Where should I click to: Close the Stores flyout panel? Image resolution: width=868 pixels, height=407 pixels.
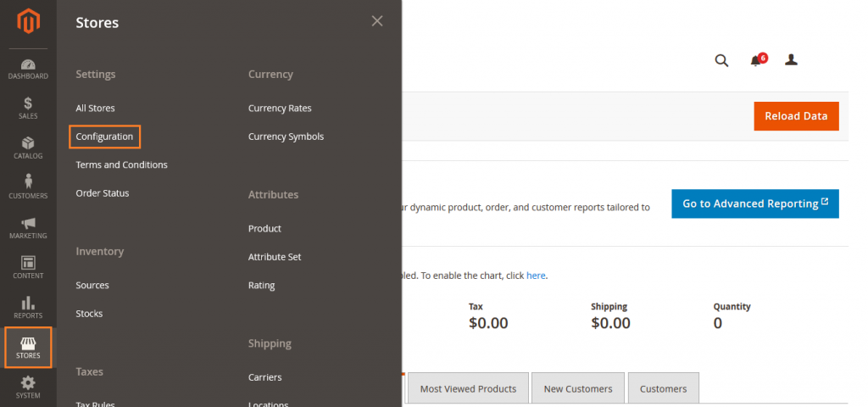[377, 21]
